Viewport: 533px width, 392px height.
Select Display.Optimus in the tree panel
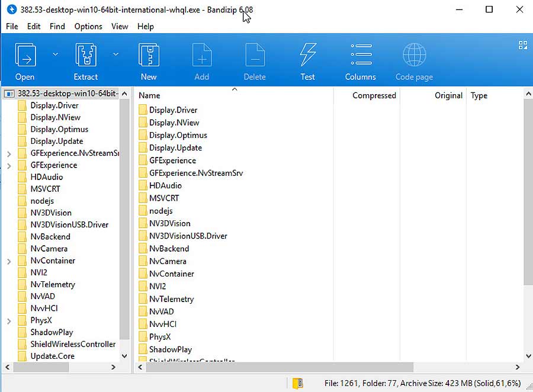pos(59,129)
